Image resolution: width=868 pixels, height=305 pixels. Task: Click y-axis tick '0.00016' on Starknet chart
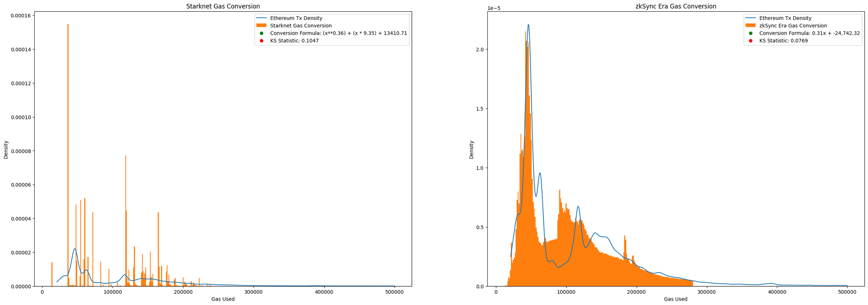(20, 16)
